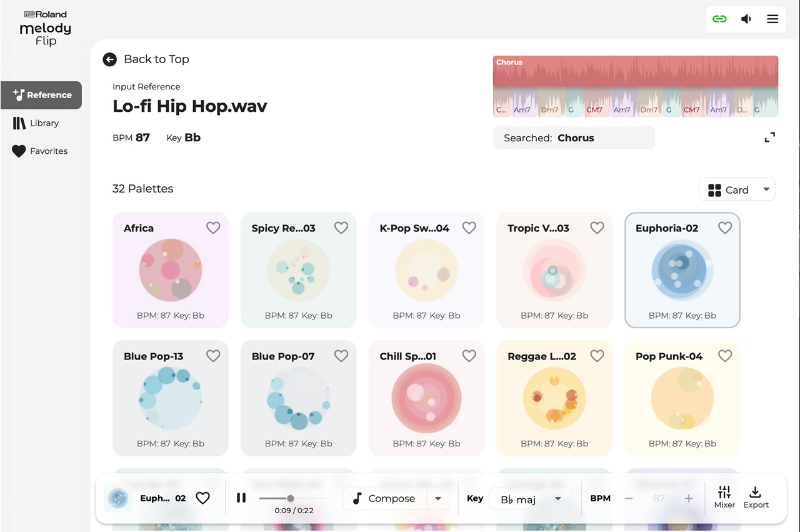Screen dimensions: 800x532
Task: Go back using Back to Top arrow
Action: (109, 59)
